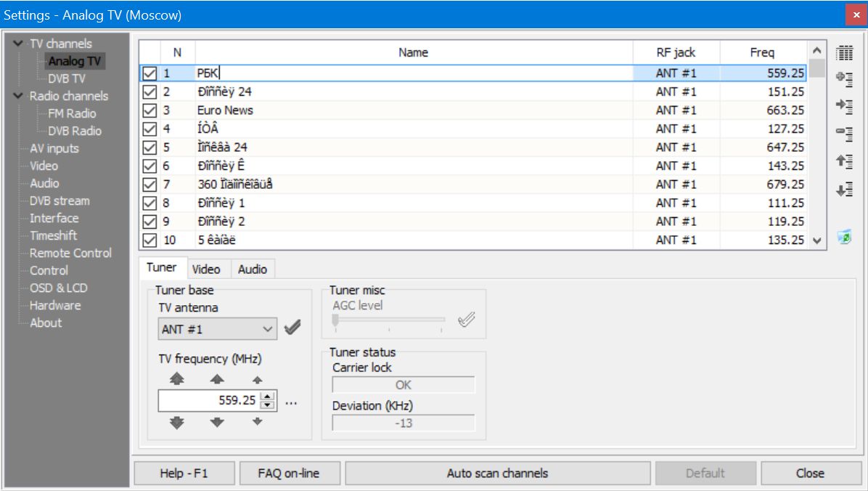The height and width of the screenshot is (491, 868).
Task: Click the insert channel right-arrow icon
Action: 843,106
